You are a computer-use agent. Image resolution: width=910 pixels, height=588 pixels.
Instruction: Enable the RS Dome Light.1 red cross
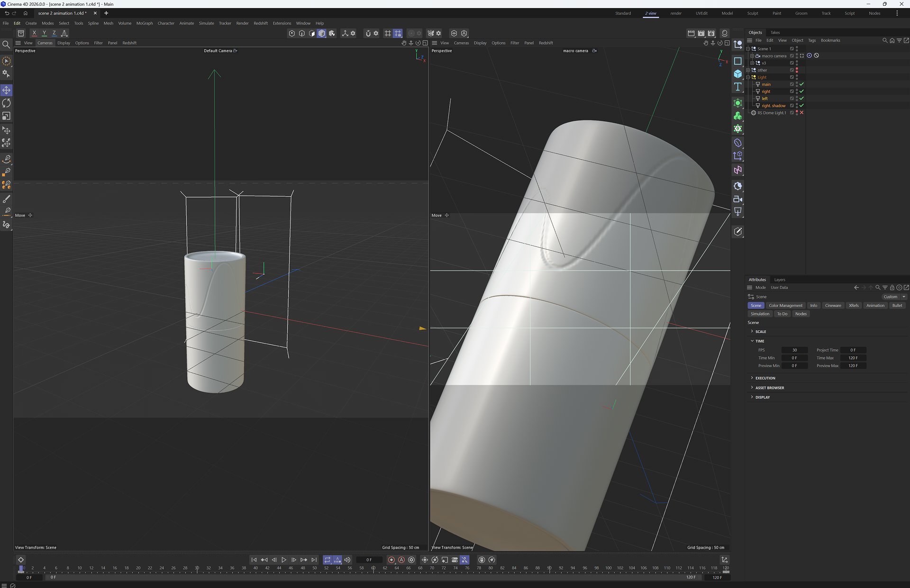click(801, 113)
